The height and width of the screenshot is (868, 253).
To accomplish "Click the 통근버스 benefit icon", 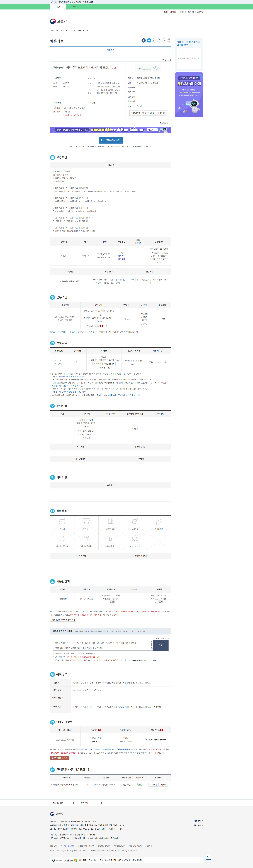I will tap(86, 521).
